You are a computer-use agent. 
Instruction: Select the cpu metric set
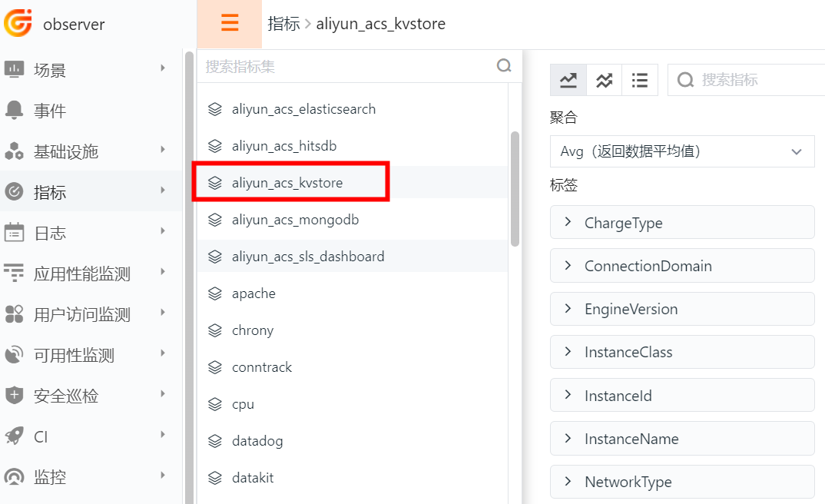(353, 403)
